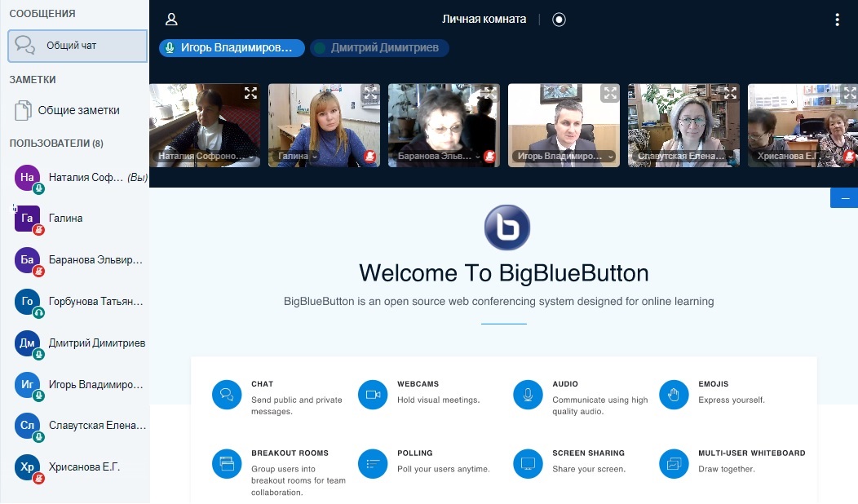Select Игорь Владимиро webcam video
This screenshot has height=504, width=858.
pyautogui.click(x=564, y=126)
